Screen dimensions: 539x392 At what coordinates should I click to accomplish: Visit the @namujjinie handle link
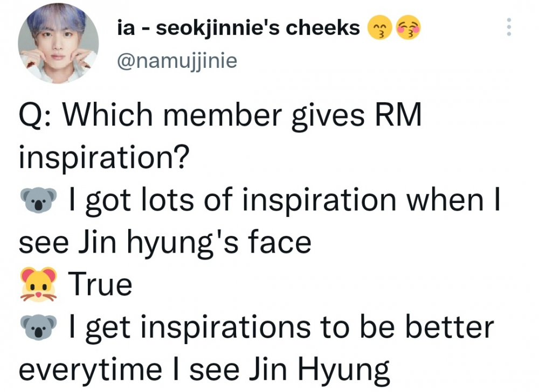pos(177,61)
